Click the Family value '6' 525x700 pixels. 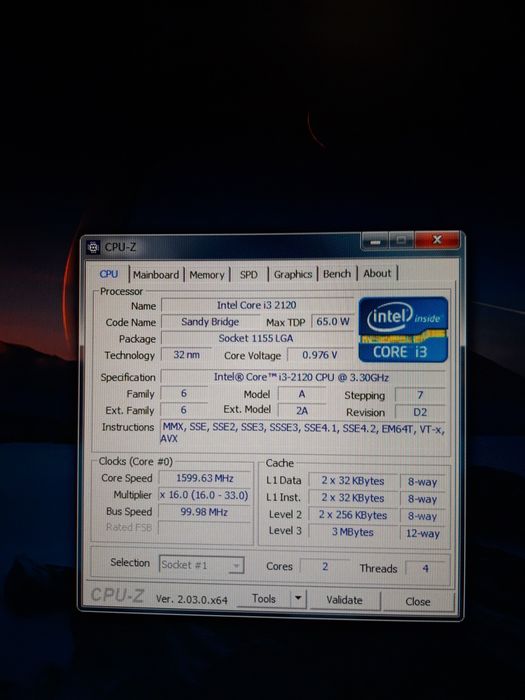click(183, 394)
